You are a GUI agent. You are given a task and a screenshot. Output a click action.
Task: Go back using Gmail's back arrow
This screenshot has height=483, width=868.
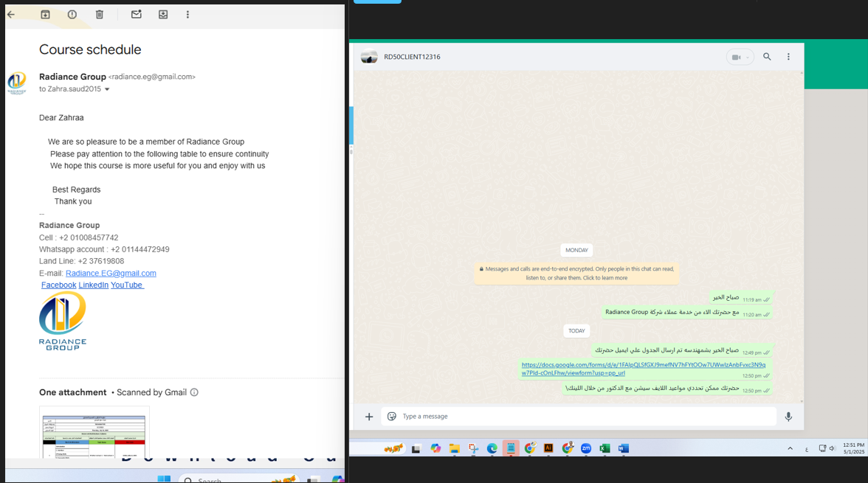11,15
